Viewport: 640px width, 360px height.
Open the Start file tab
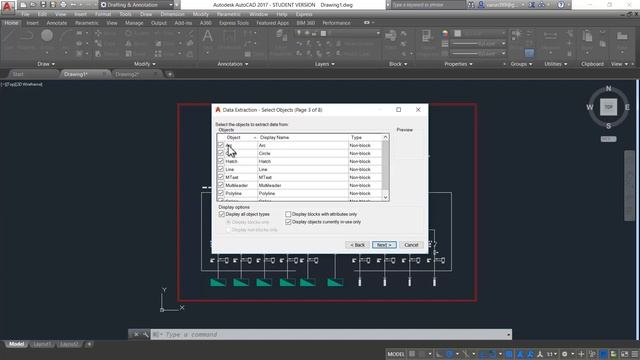18,74
